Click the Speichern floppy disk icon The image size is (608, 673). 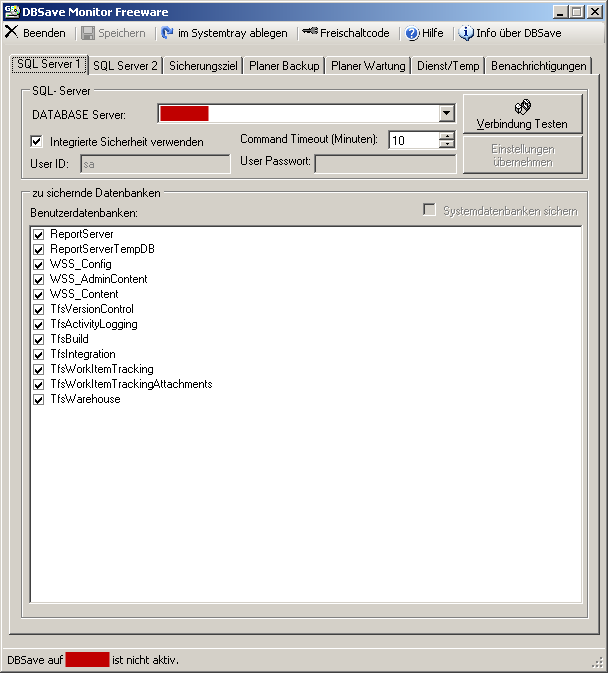click(x=88, y=33)
